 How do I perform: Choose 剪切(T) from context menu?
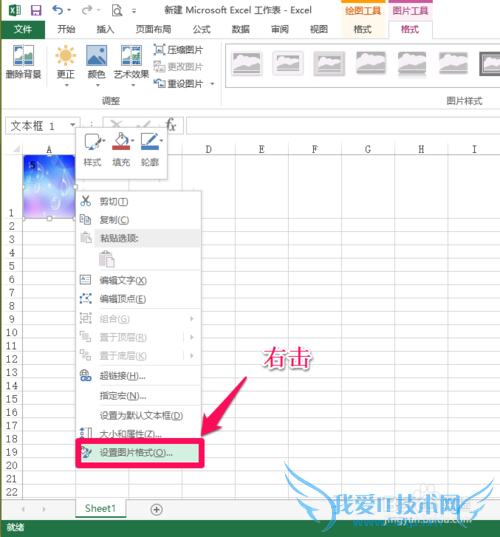click(x=138, y=201)
